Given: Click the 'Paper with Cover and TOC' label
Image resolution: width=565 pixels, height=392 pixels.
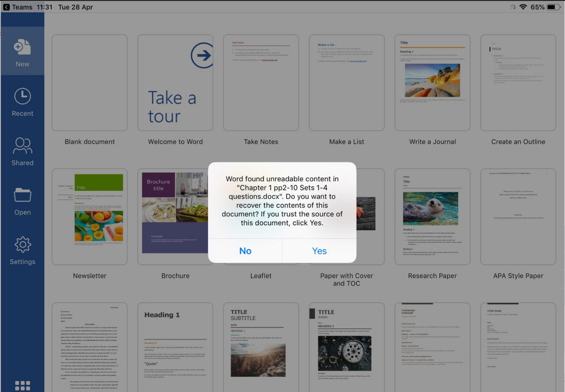Looking at the screenshot, I should [x=347, y=280].
